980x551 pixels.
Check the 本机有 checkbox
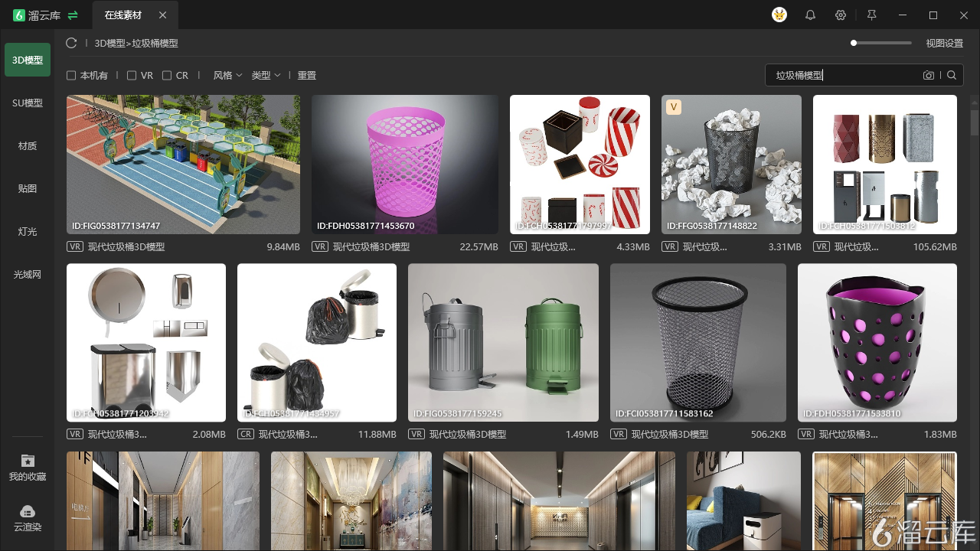(71, 76)
